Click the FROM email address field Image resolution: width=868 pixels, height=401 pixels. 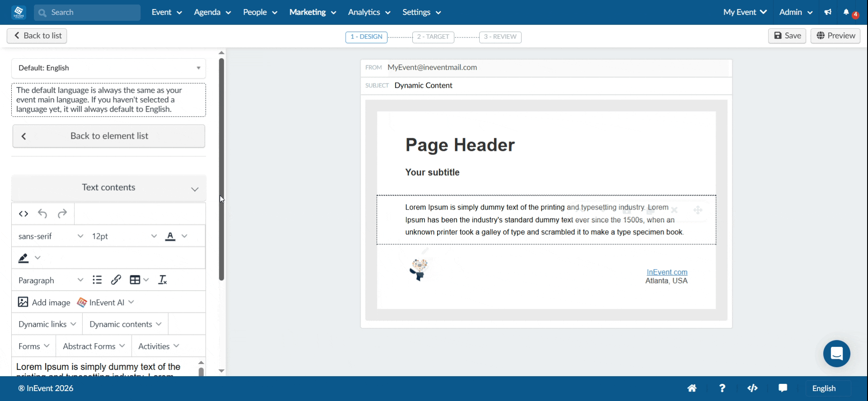(546, 68)
